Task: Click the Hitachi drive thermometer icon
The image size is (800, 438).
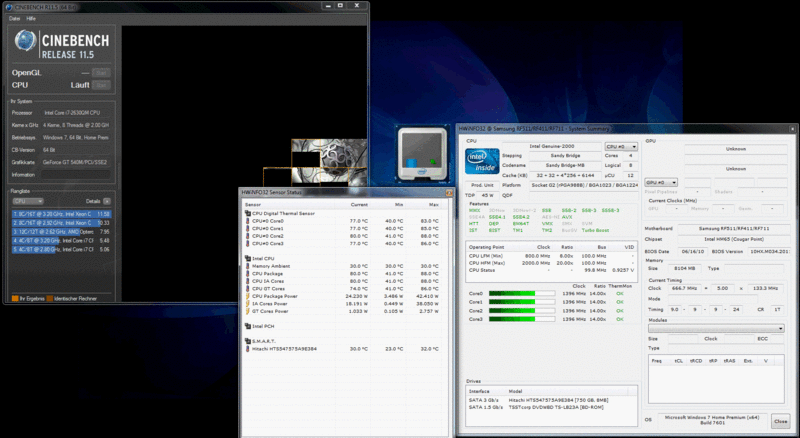Action: 248,349
